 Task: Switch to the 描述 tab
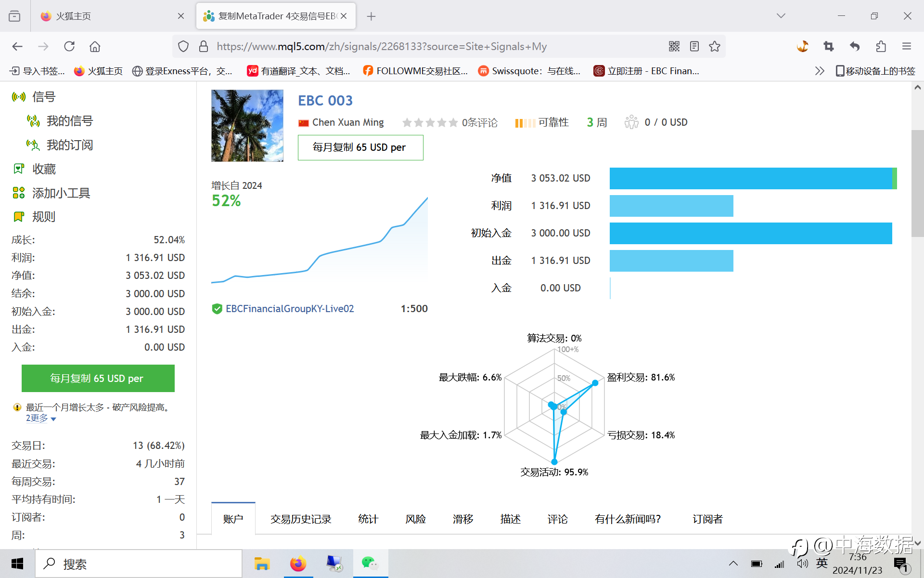[511, 519]
